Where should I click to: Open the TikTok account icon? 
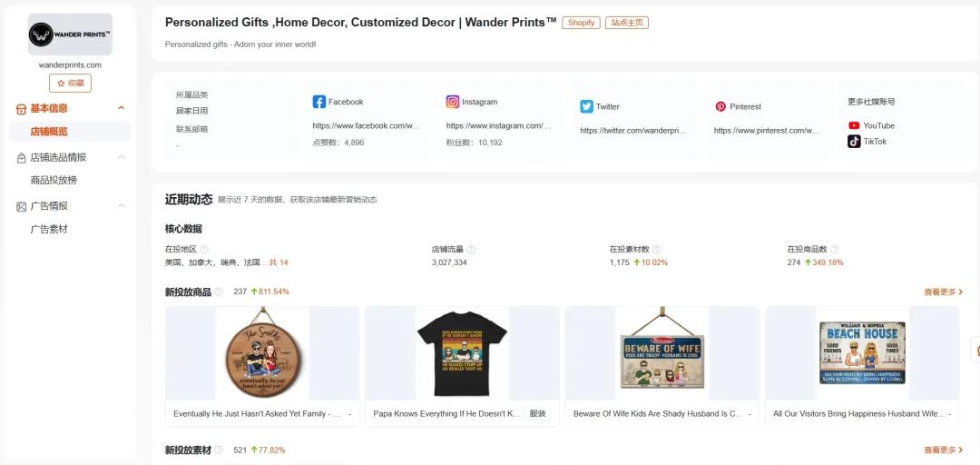coord(854,142)
